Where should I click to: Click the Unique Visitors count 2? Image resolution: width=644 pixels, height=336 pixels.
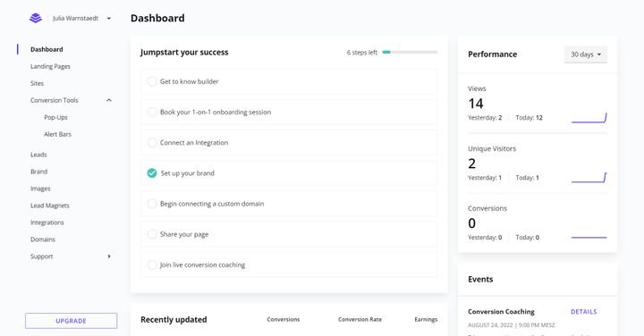(472, 164)
